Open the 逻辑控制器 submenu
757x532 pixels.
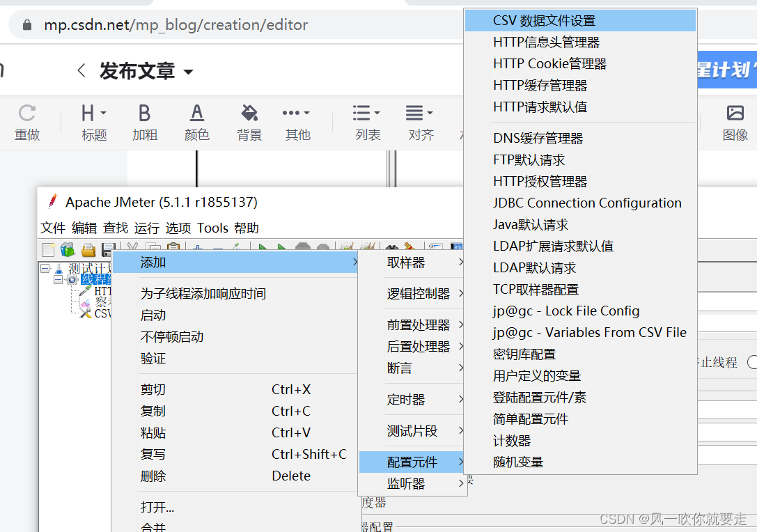(413, 294)
